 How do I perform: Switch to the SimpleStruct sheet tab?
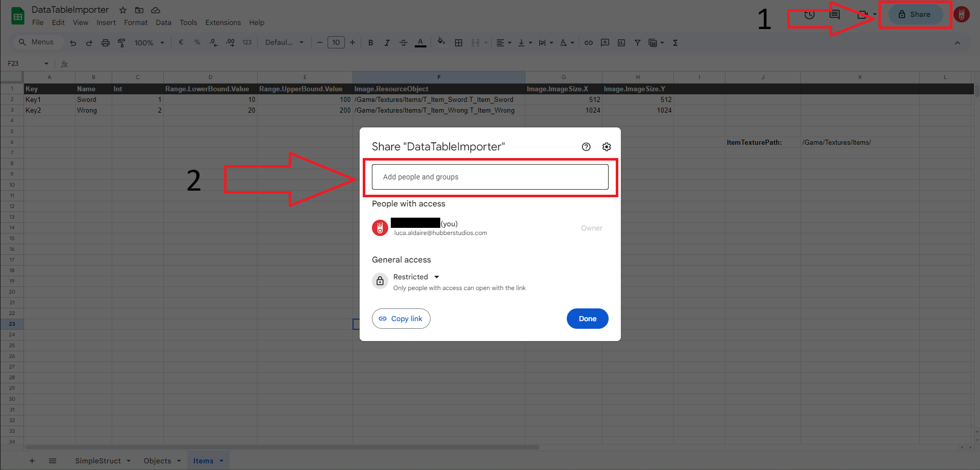(x=98, y=461)
